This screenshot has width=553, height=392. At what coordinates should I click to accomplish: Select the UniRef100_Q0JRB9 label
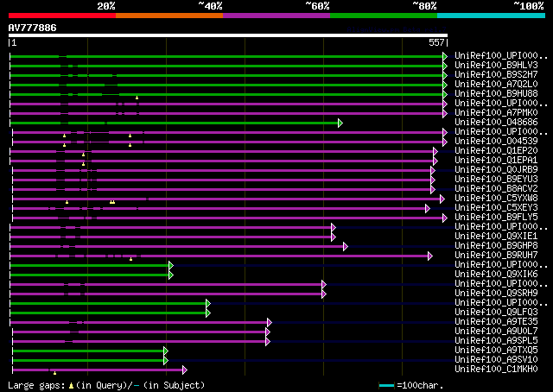click(496, 169)
